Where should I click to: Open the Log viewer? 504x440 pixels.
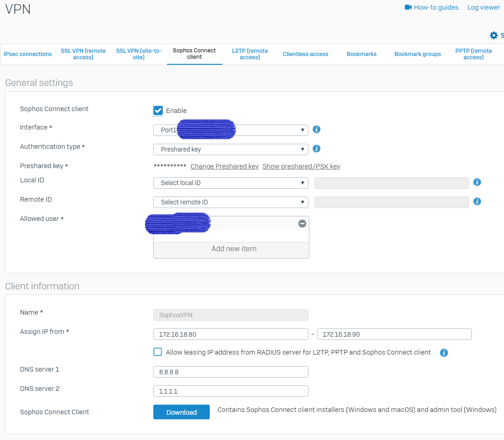coord(483,7)
